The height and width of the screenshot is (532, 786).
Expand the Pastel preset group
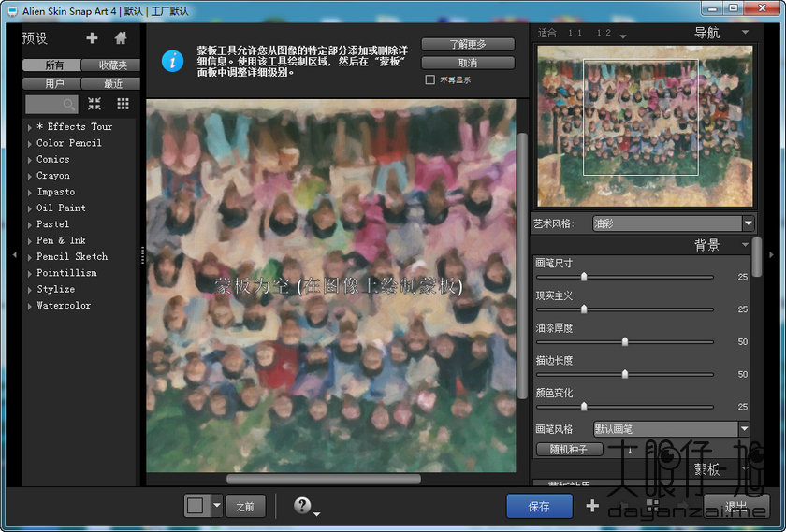[x=30, y=225]
